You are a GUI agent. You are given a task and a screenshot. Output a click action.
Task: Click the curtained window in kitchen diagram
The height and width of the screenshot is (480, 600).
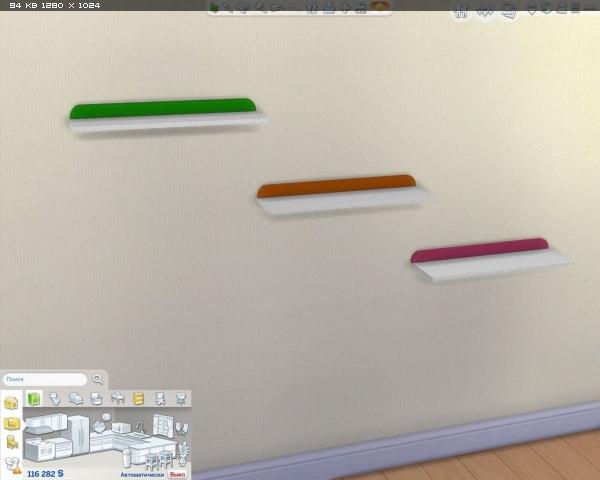[x=162, y=426]
